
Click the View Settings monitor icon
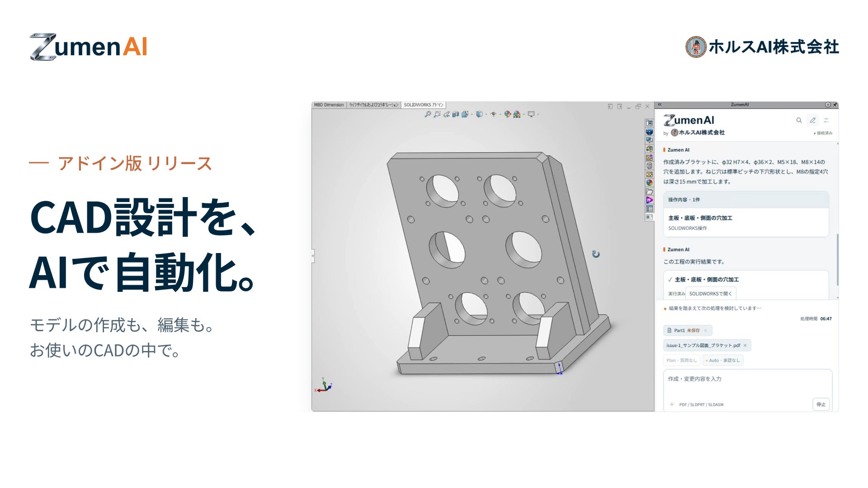[x=531, y=114]
